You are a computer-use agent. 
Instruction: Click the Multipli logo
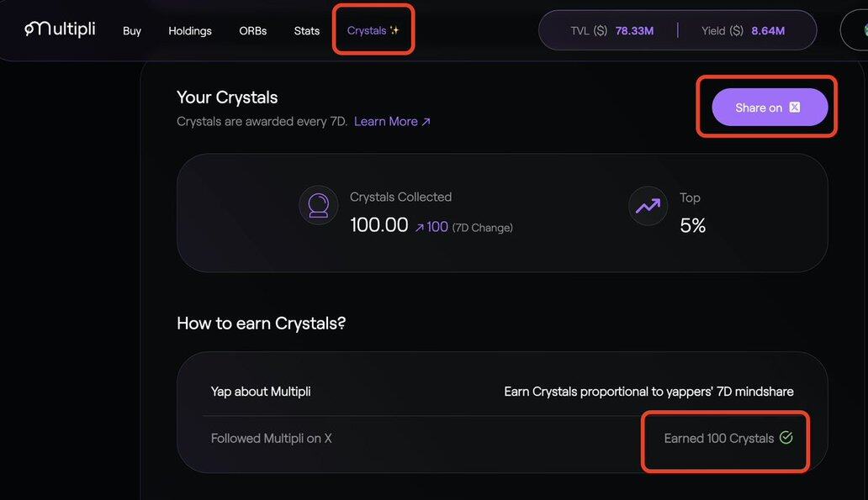(60, 29)
